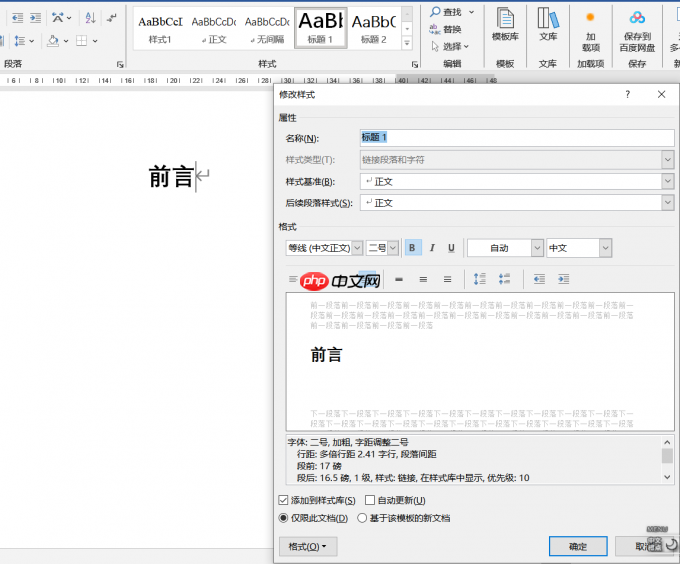Click the Replace (替换) tool

point(445,29)
